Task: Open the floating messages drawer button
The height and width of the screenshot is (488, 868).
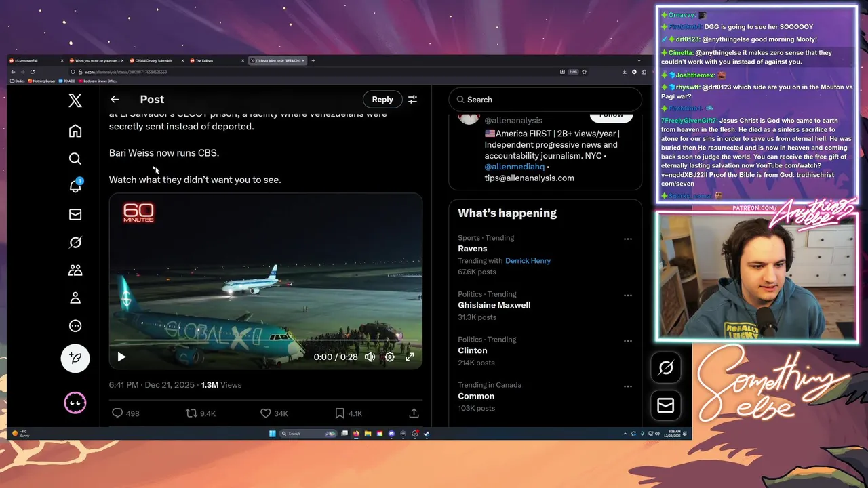Action: [666, 405]
